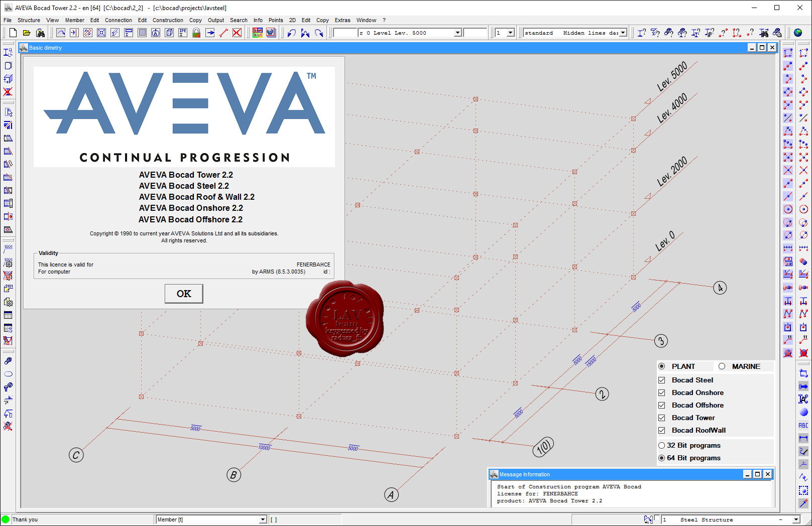Screen dimensions: 812x526
Task: Open the Steel Structure dropdown
Action: pos(796,519)
